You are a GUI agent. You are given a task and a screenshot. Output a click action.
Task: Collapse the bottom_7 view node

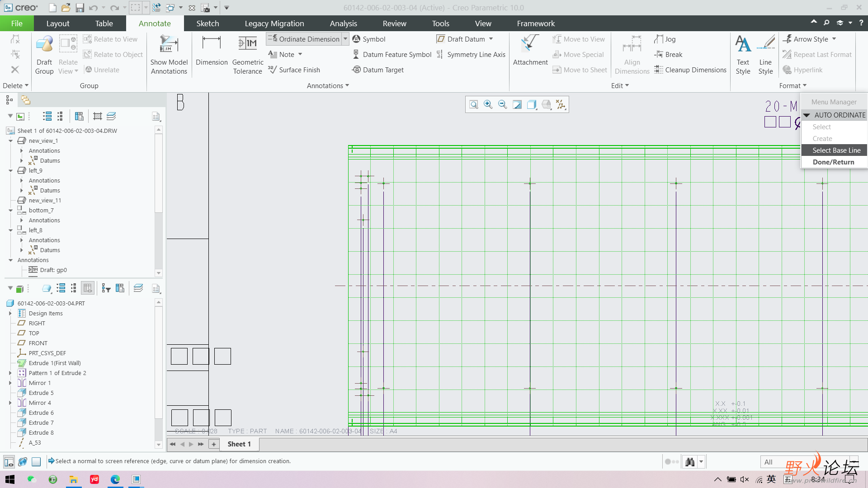[x=10, y=211]
